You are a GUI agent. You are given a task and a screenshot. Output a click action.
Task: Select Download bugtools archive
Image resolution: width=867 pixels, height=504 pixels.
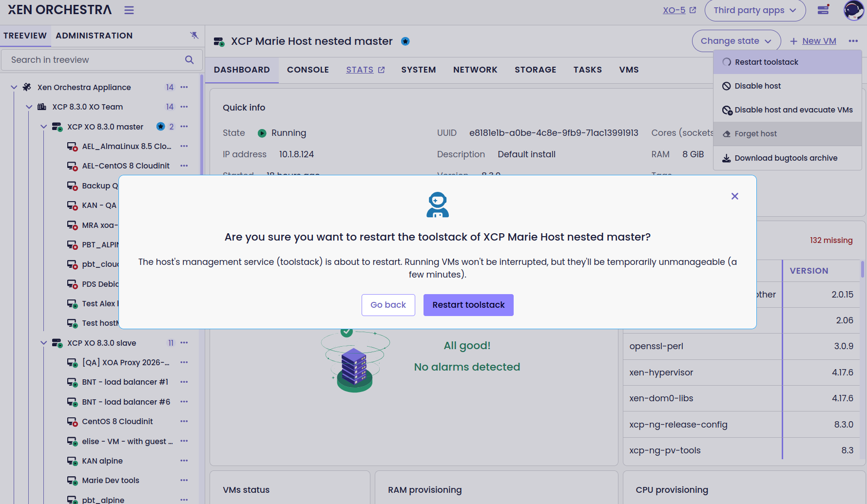(x=788, y=158)
